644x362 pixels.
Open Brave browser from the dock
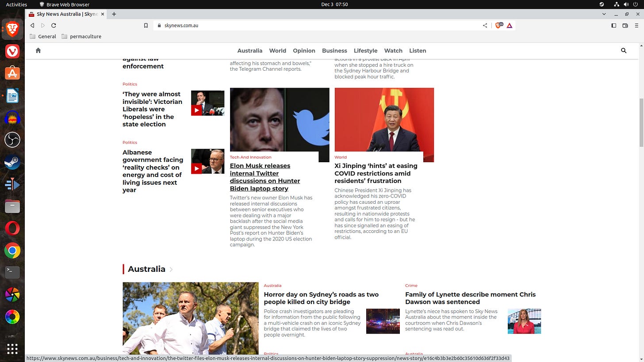tap(12, 29)
